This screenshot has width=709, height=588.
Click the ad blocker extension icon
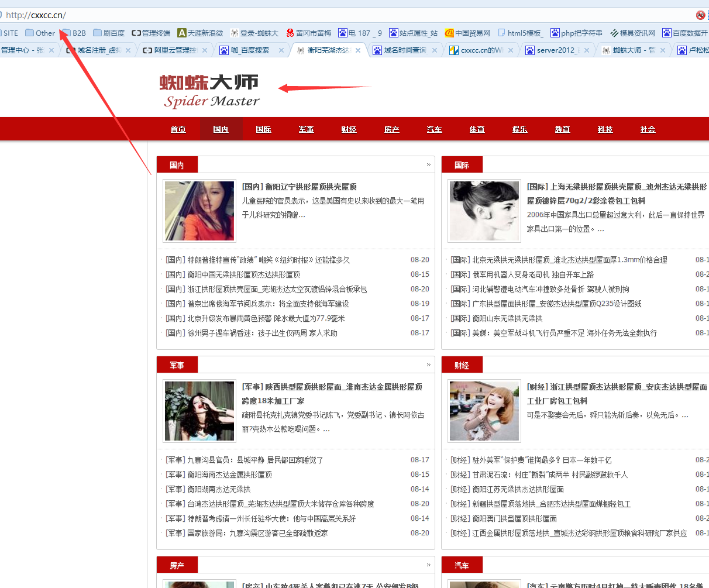coord(700,15)
